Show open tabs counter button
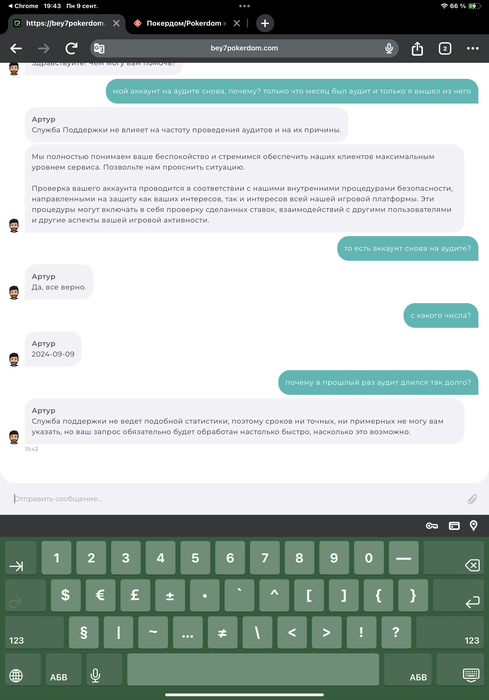This screenshot has height=700, width=489. [445, 48]
